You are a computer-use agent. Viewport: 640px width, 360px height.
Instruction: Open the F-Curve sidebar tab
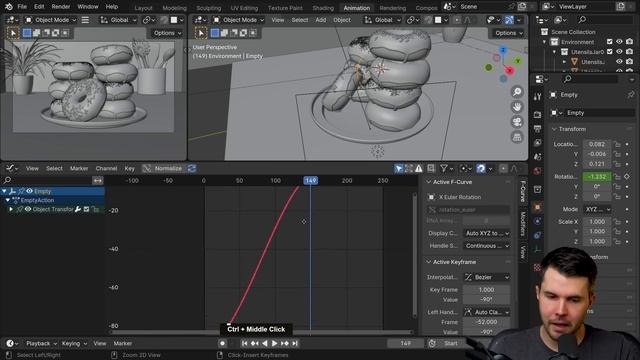coord(522,191)
